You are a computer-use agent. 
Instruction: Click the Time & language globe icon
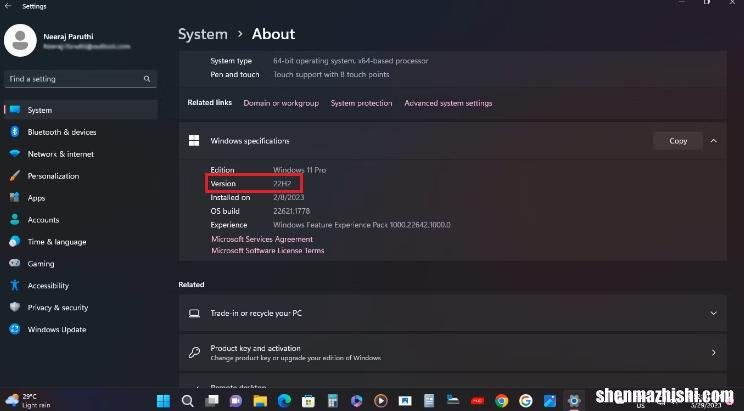tap(15, 242)
